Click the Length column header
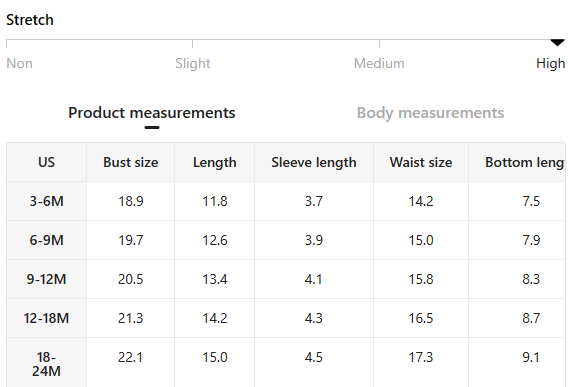Viewport: 568px width, 387px height. [214, 162]
